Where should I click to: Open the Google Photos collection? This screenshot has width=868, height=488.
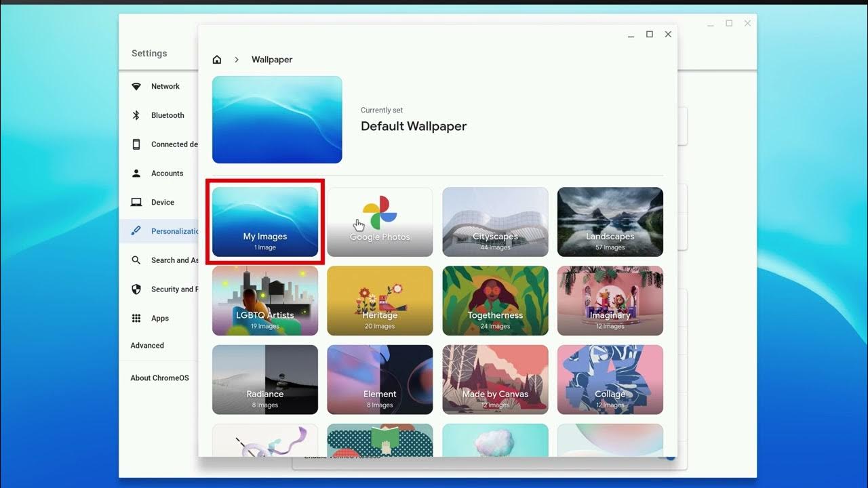click(x=380, y=222)
